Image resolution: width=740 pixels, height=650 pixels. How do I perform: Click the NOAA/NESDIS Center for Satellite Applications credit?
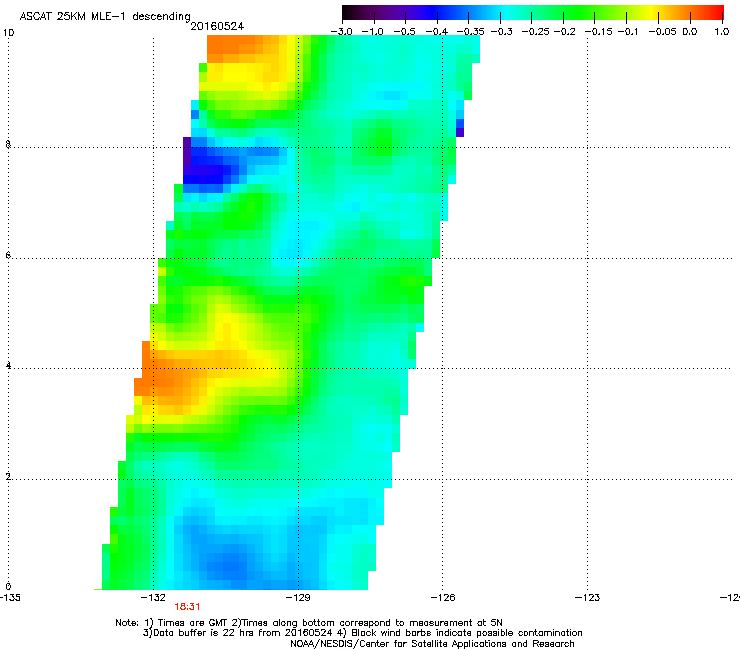[432, 644]
